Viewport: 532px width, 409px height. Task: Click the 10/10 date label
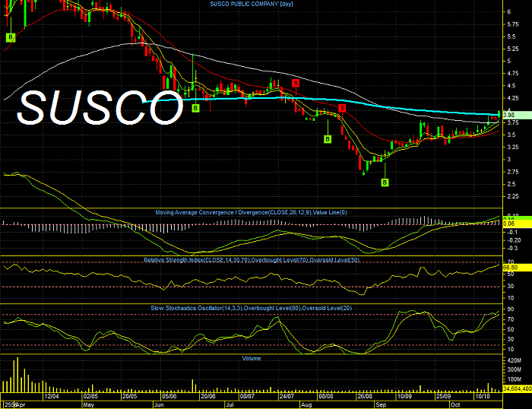point(483,396)
